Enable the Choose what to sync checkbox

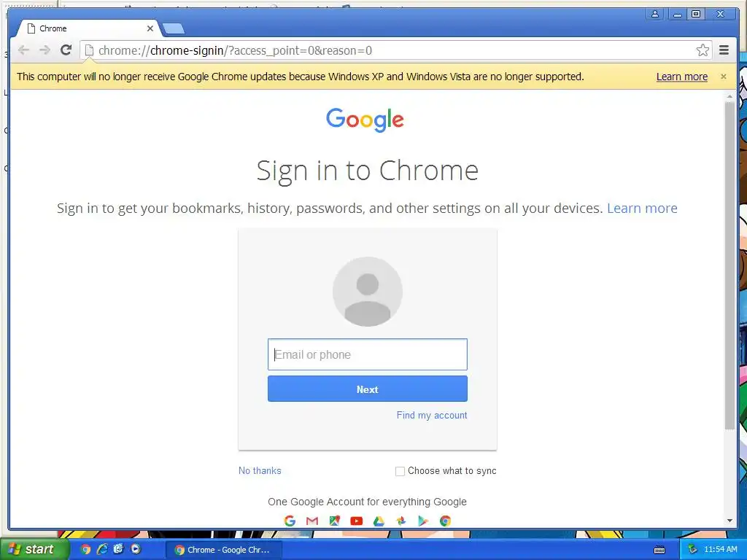400,471
